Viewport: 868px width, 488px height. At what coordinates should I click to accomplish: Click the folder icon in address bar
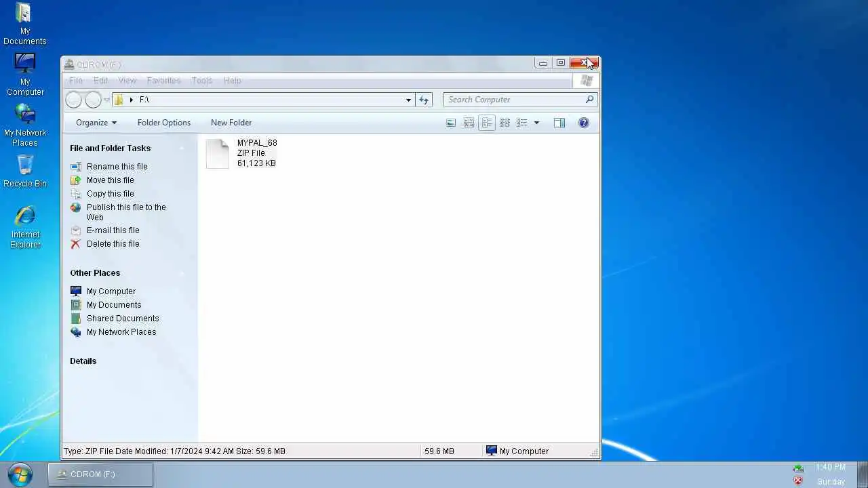(119, 100)
